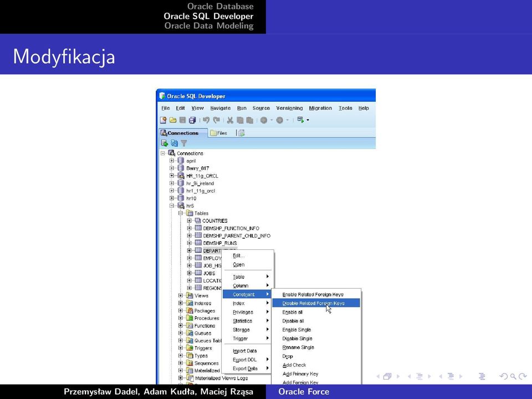Screen dimensions: 532x399
Task: Select the Connections tab
Action: tap(183, 132)
